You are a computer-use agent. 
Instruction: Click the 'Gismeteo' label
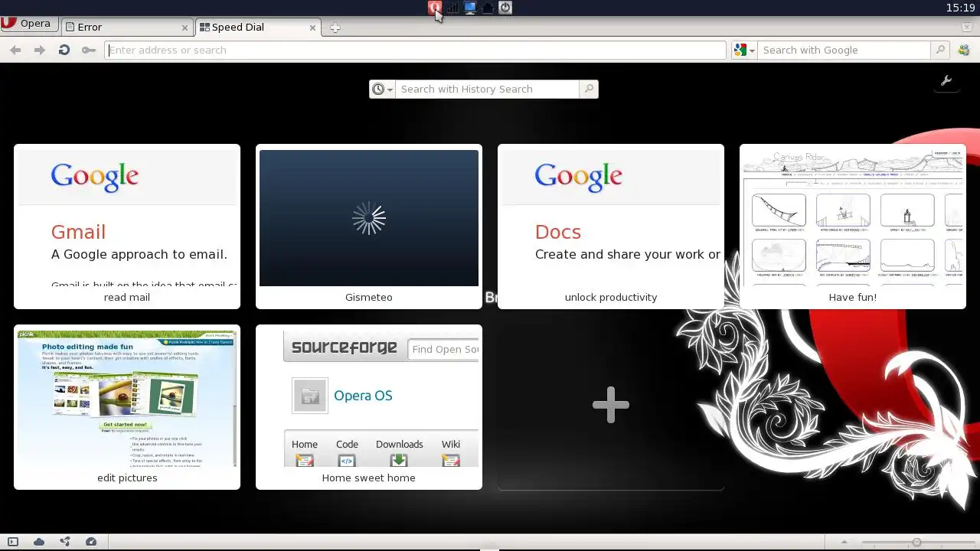(369, 297)
